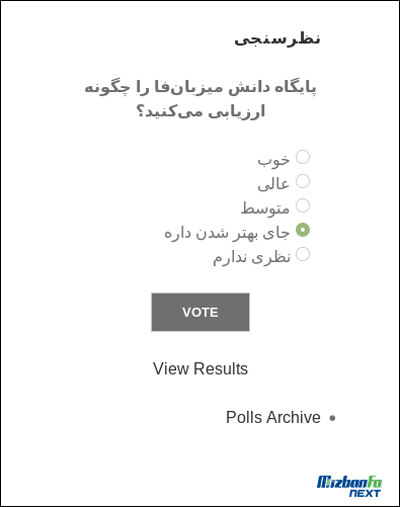This screenshot has height=507, width=400.
Task: Click the NEXT text under the logo
Action: click(x=365, y=493)
